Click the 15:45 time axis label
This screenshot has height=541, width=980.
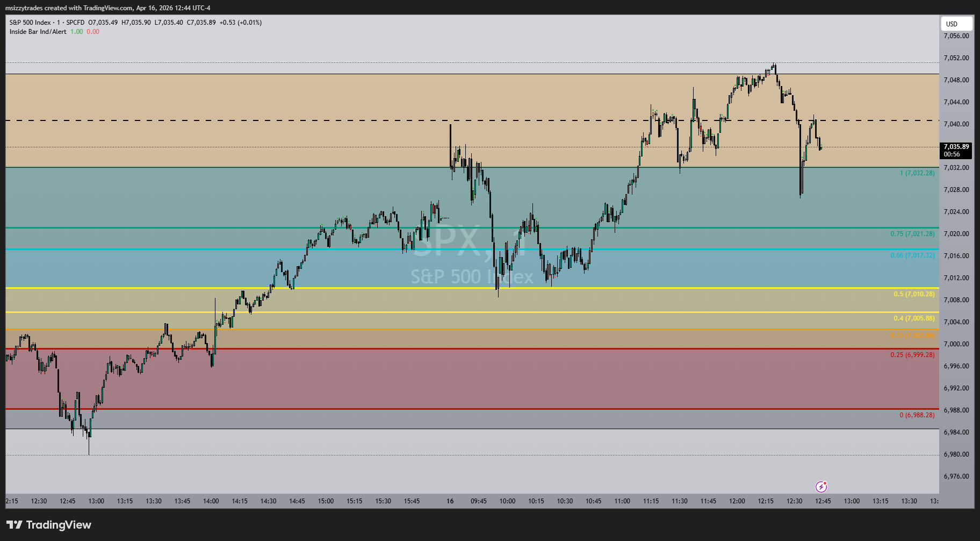(x=412, y=501)
